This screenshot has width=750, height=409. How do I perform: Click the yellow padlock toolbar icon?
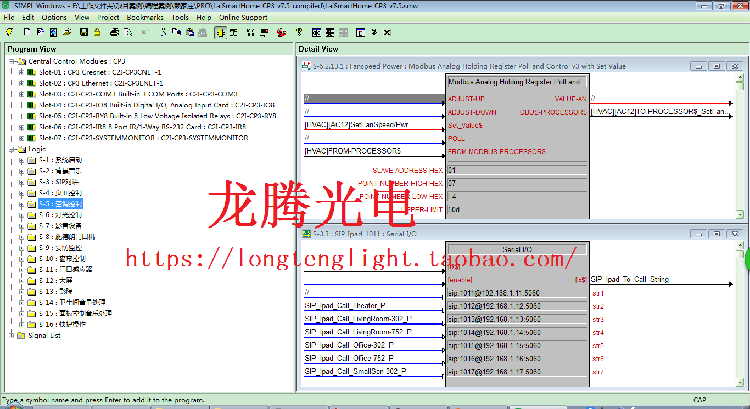coord(97,32)
